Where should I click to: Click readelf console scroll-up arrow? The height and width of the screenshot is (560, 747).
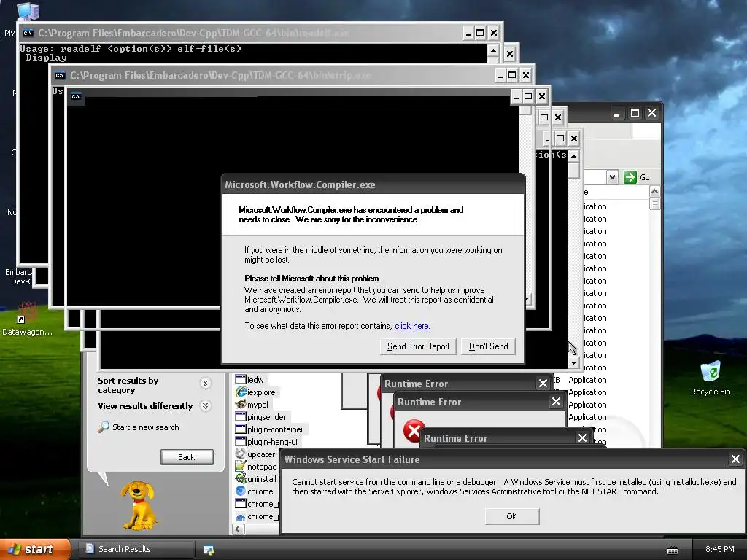tap(494, 50)
